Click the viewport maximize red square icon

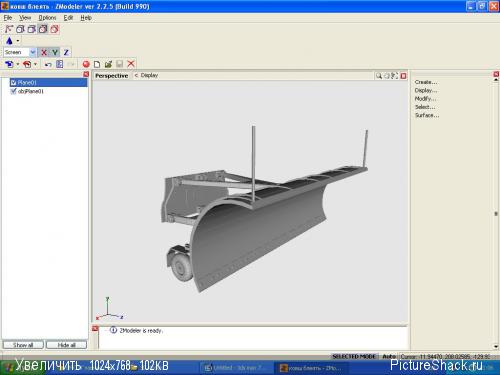403,76
